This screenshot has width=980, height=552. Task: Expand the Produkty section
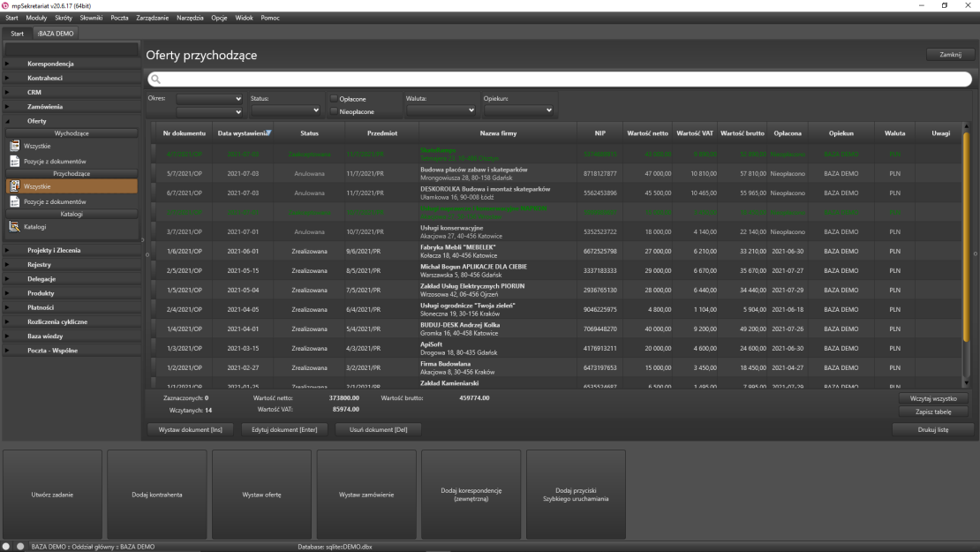click(x=7, y=293)
